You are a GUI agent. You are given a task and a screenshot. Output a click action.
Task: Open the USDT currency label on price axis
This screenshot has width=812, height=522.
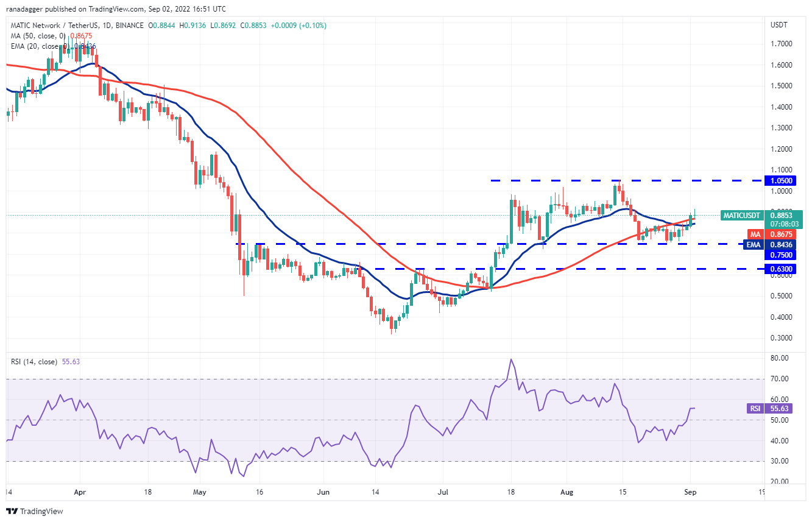pyautogui.click(x=779, y=26)
